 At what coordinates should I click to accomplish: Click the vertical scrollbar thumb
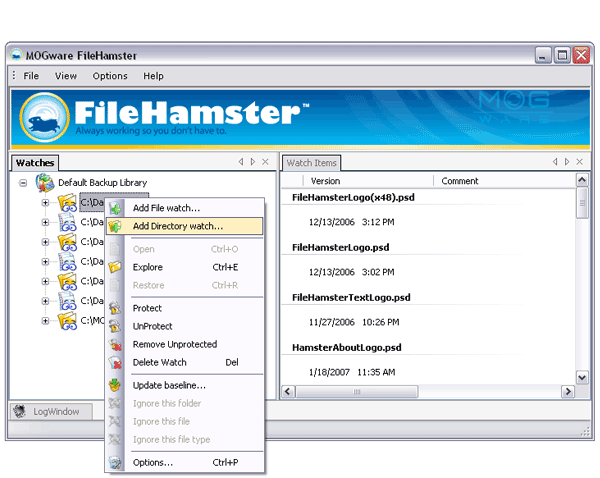(x=582, y=203)
